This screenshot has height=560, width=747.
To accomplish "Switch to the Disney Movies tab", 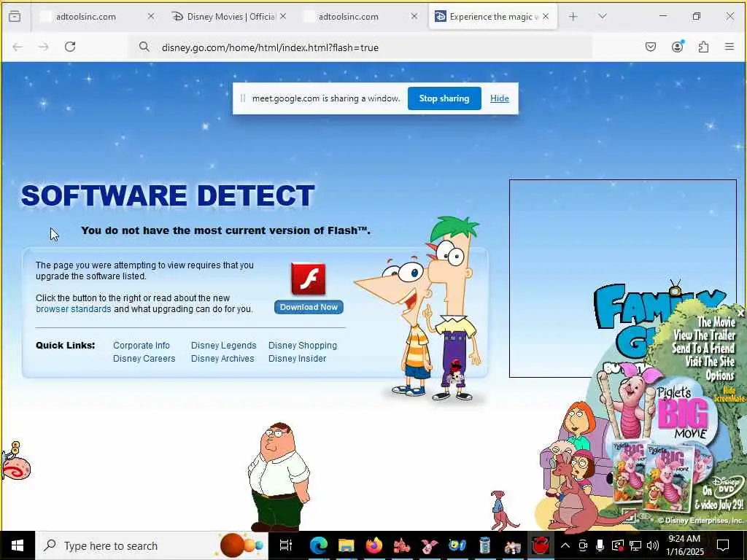I will pos(230,17).
